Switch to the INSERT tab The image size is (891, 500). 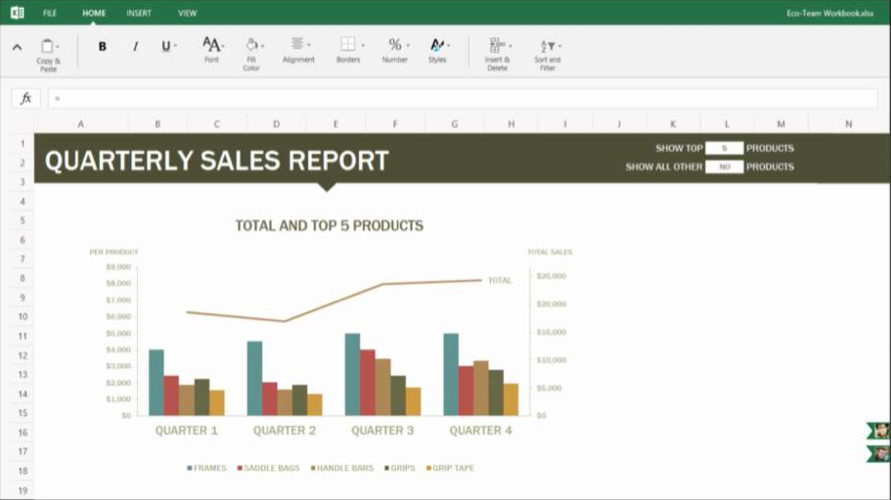click(139, 13)
